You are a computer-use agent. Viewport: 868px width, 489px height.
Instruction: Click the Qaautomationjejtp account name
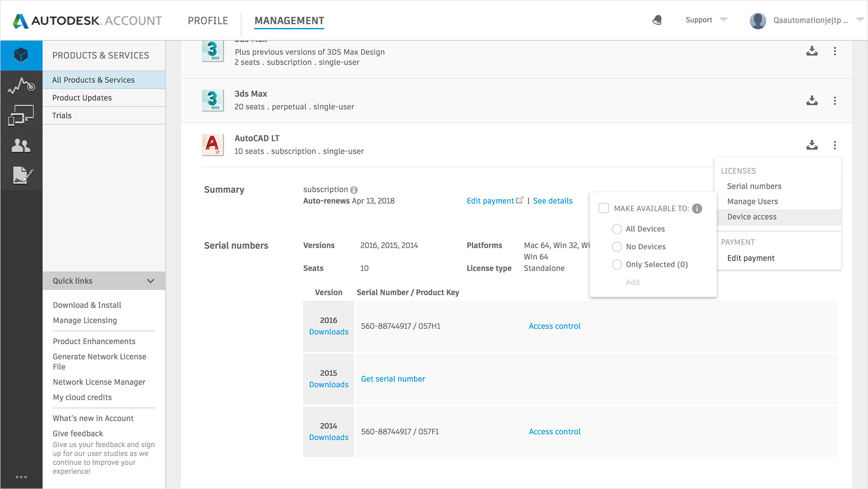coord(810,20)
